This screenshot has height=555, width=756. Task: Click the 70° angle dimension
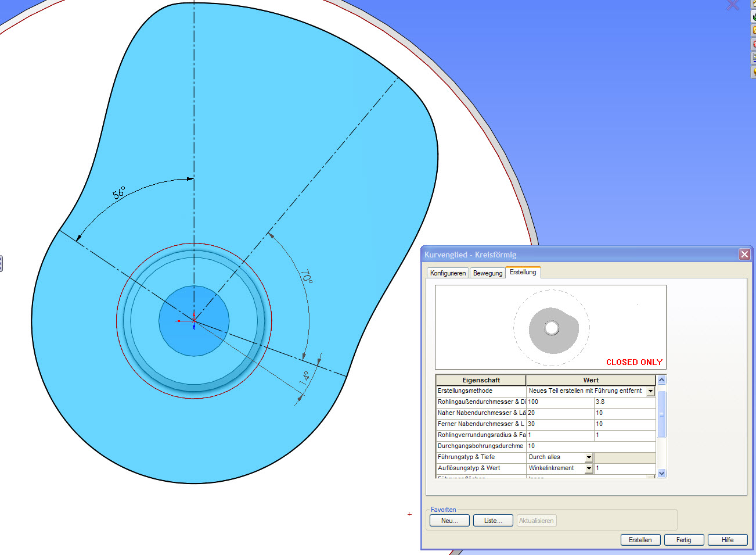click(x=307, y=277)
